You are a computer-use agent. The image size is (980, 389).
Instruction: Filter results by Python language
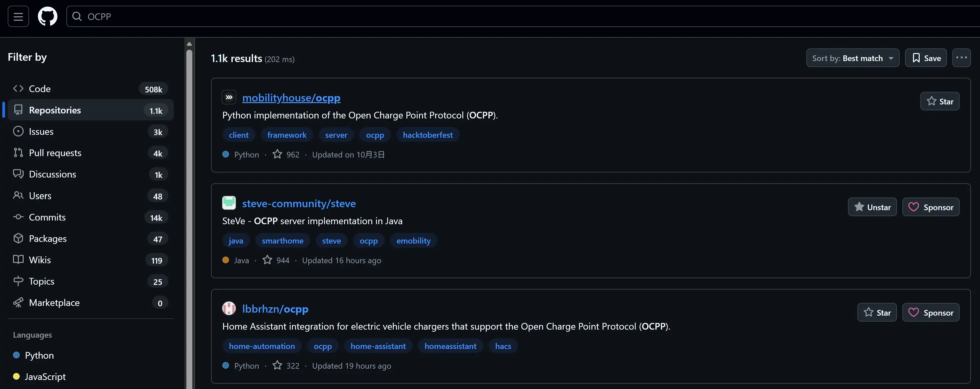[x=39, y=355]
